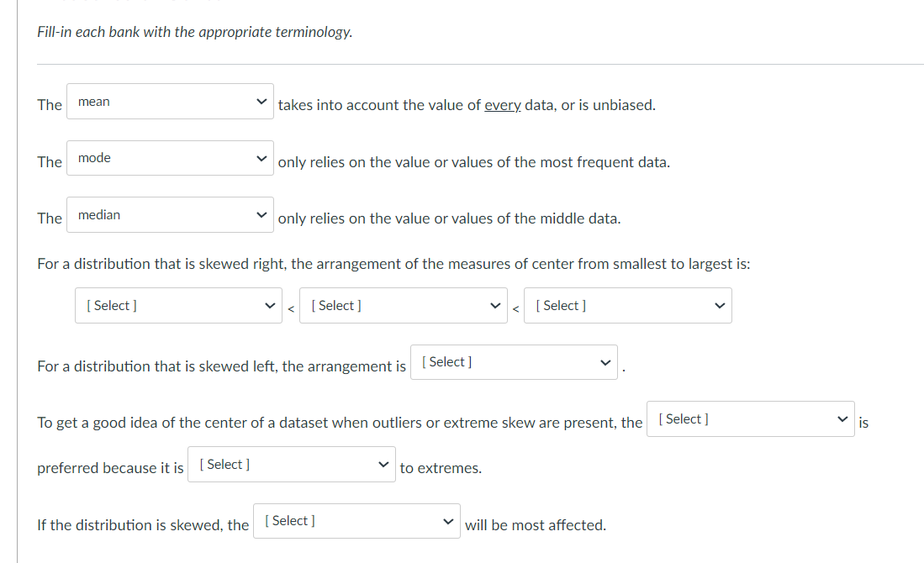Open the median dropdown
The width and height of the screenshot is (924, 563).
168,214
